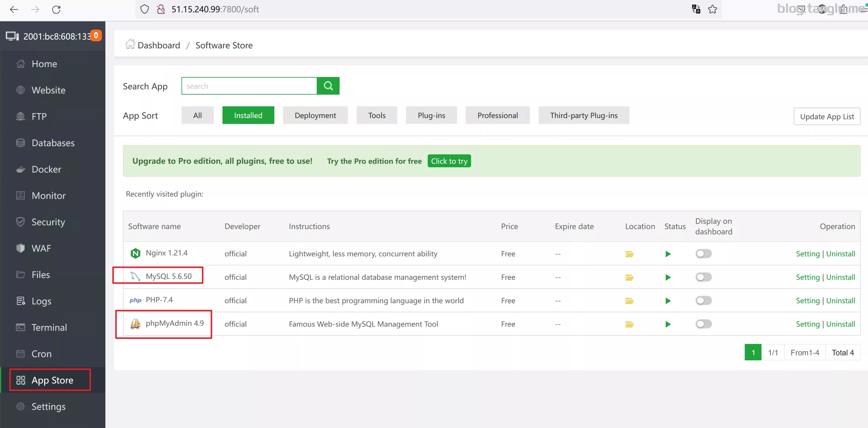Image resolution: width=868 pixels, height=428 pixels.
Task: Click the shield tracking protection icon
Action: coord(145,9)
